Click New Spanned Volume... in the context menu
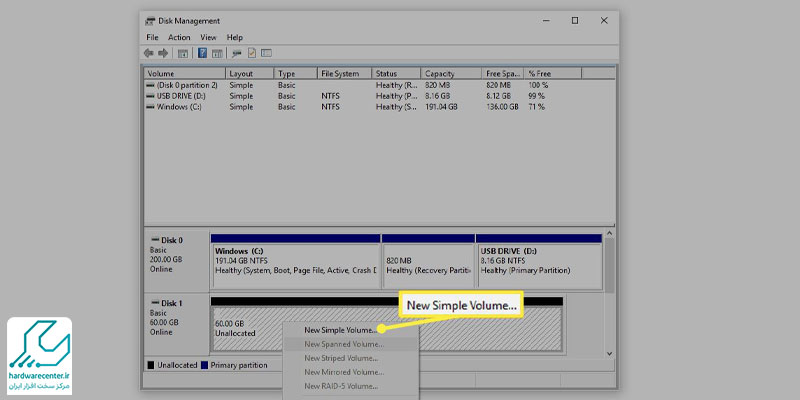800x400 pixels. [351, 344]
